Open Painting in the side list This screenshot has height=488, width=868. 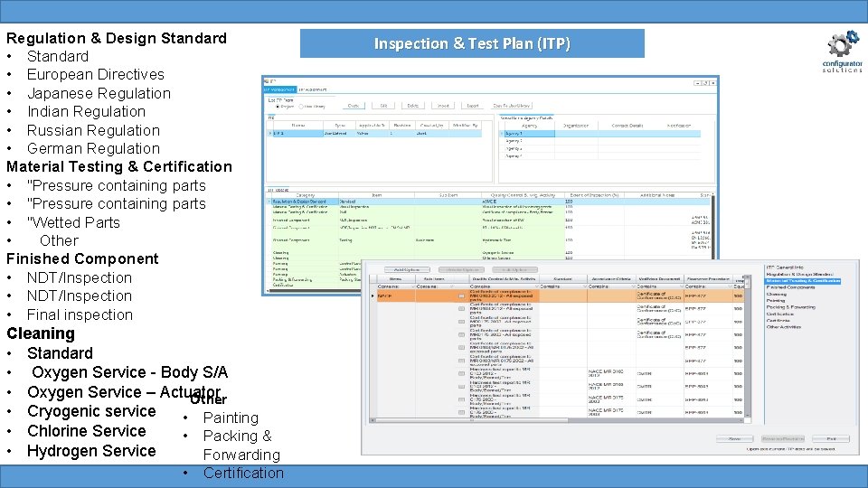tap(775, 300)
